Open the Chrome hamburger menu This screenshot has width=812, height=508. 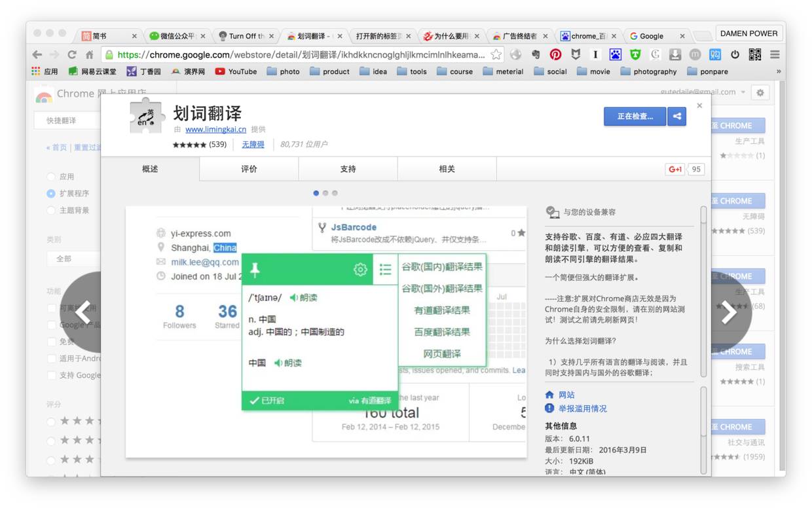tap(775, 54)
